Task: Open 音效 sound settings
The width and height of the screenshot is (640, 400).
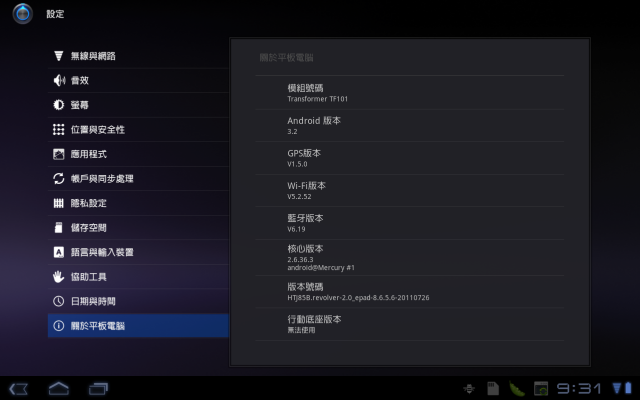Action: (x=138, y=80)
